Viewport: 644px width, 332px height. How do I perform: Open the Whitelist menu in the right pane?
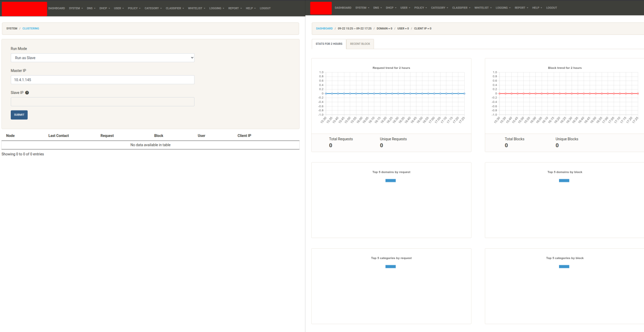[483, 8]
